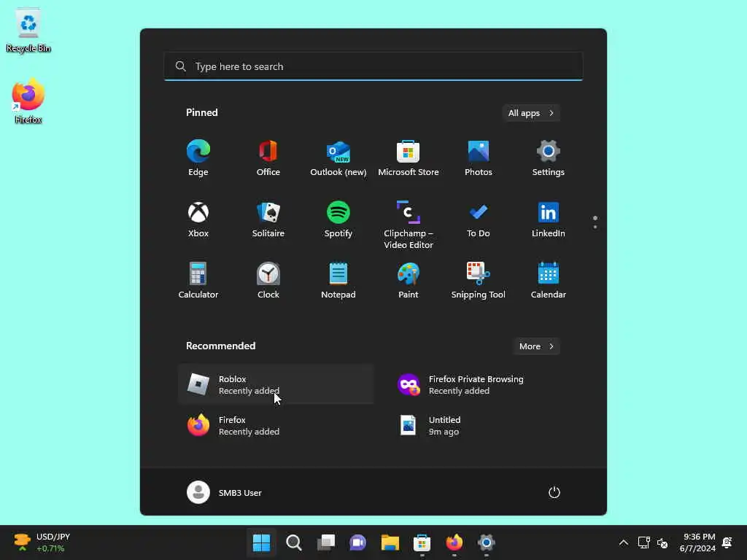The image size is (747, 560).
Task: Show hidden system tray icons
Action: (x=623, y=542)
